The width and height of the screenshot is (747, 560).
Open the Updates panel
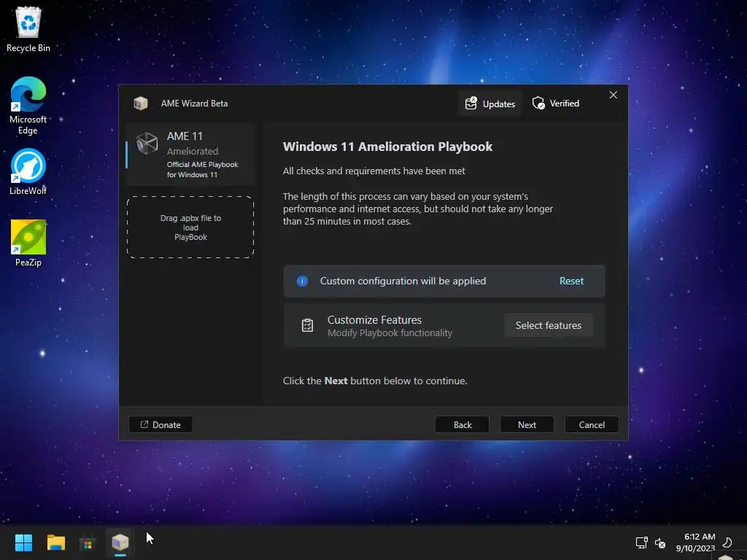click(490, 104)
